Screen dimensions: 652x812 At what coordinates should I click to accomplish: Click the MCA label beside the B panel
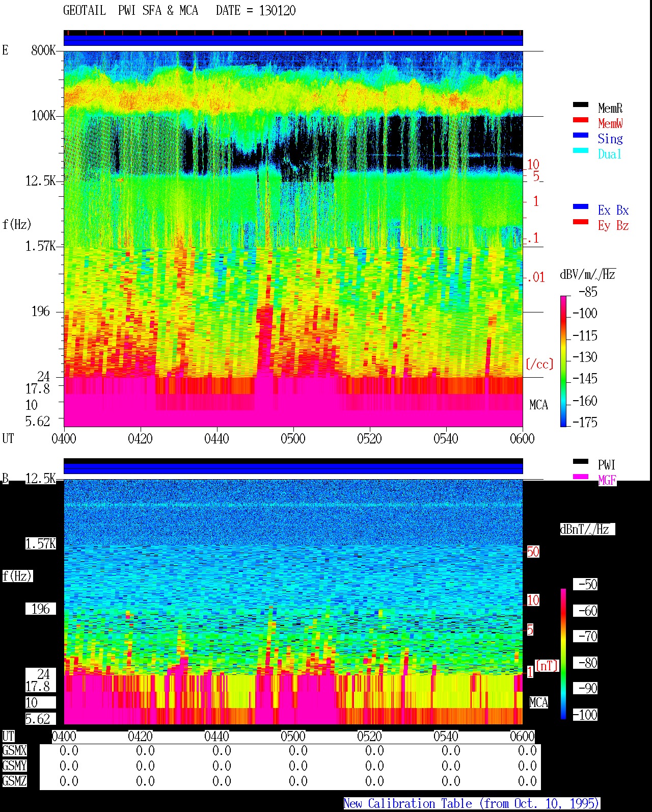point(538,702)
